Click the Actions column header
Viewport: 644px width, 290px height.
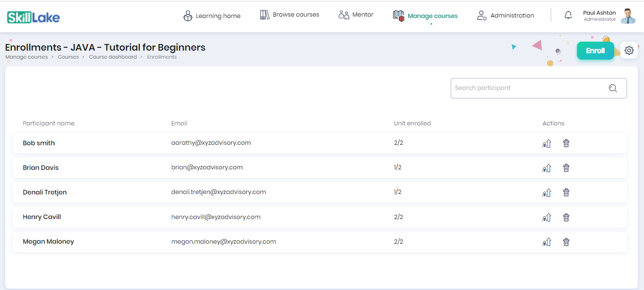tap(553, 123)
